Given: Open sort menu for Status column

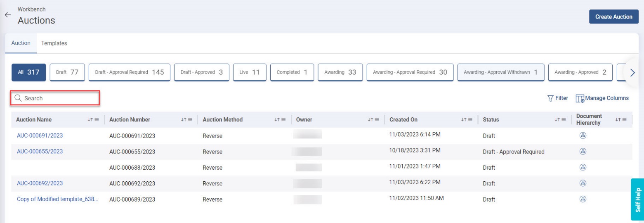Looking at the screenshot, I should 560,120.
